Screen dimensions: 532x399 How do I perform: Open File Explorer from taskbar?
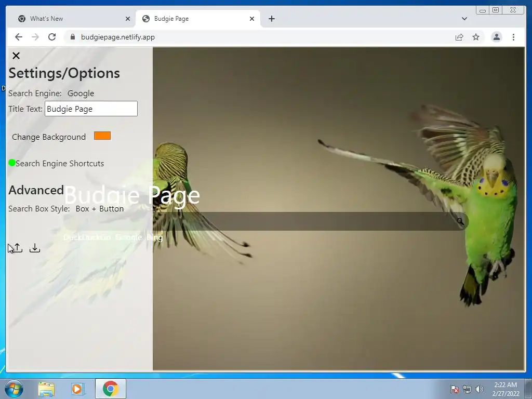coord(46,389)
